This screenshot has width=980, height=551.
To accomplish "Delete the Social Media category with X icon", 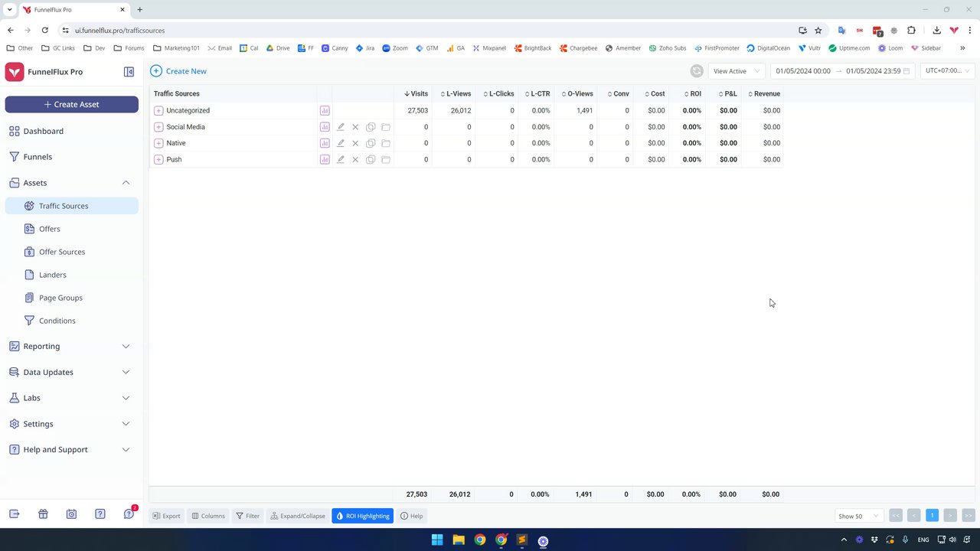I will click(355, 127).
